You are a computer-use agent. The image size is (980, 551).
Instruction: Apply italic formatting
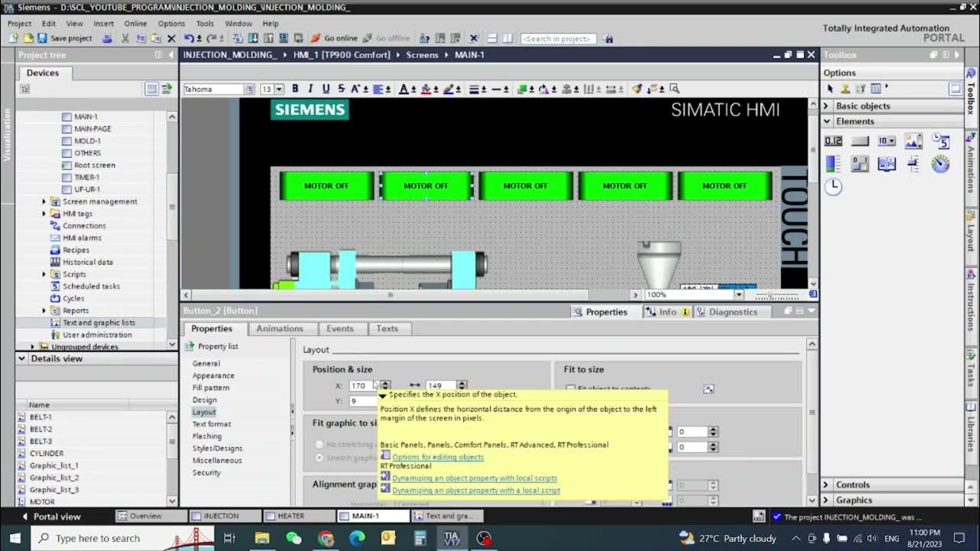310,89
